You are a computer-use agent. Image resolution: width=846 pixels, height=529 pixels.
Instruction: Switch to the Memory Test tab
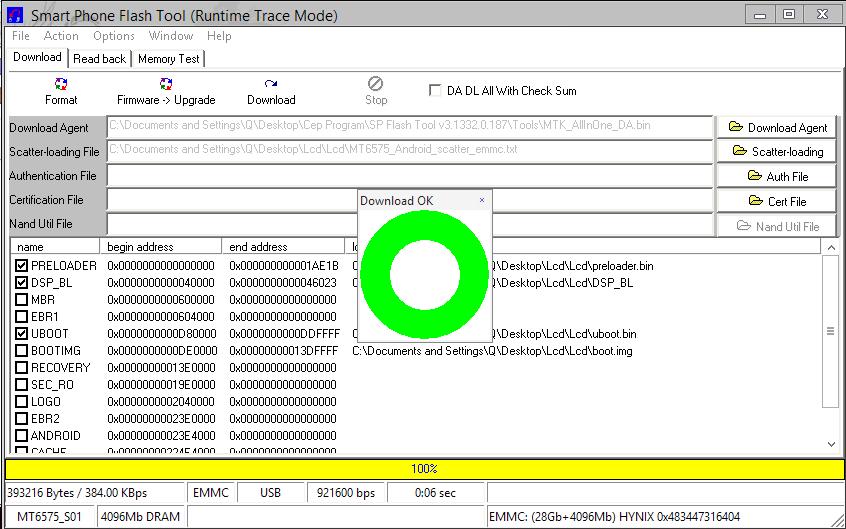pyautogui.click(x=168, y=59)
